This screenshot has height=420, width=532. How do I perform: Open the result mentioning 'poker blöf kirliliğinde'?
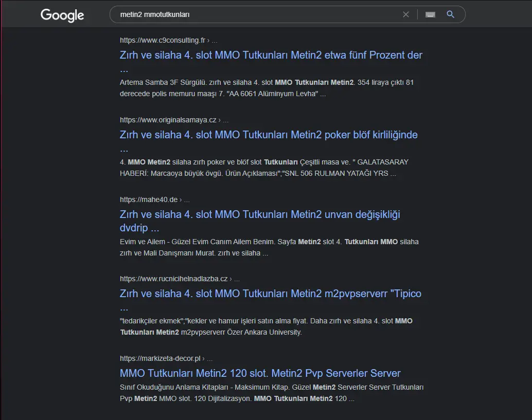click(269, 135)
